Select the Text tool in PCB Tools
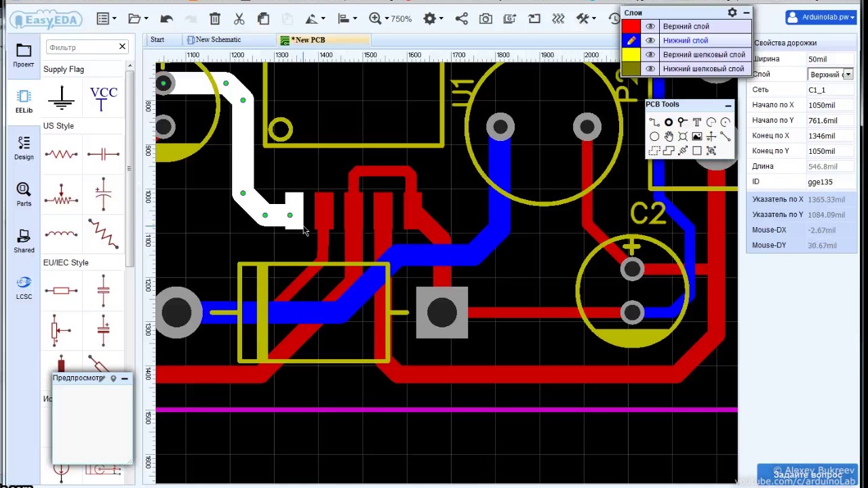 (x=696, y=122)
